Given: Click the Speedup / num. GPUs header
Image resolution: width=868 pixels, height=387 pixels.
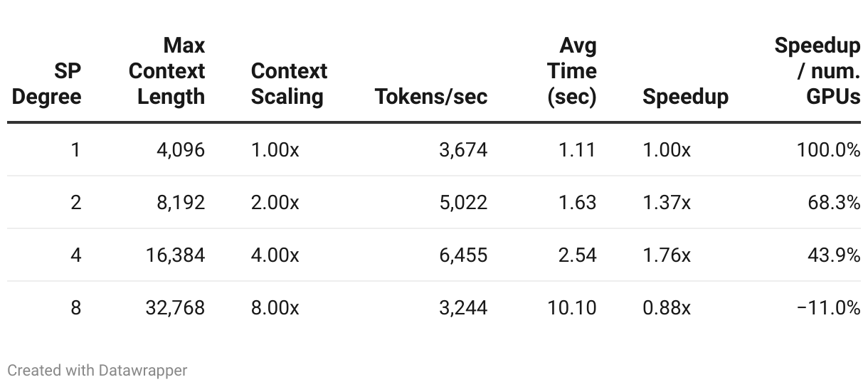Looking at the screenshot, I should (x=817, y=71).
